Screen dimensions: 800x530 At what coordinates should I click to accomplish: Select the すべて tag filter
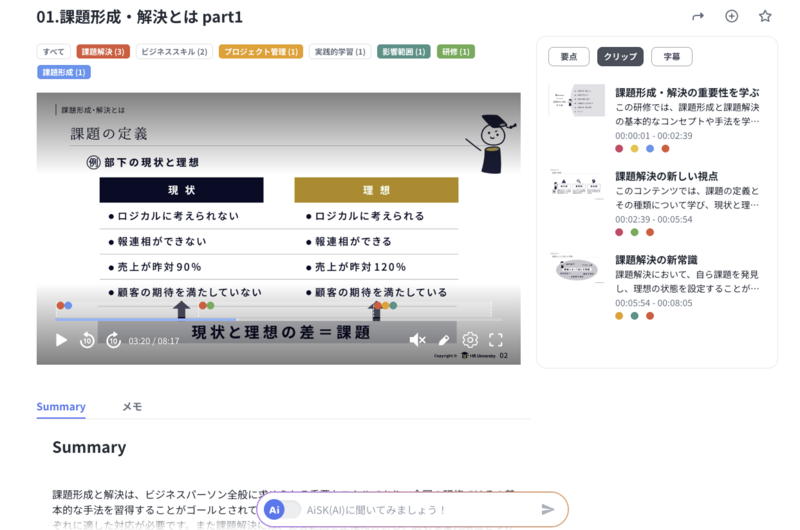pos(54,51)
